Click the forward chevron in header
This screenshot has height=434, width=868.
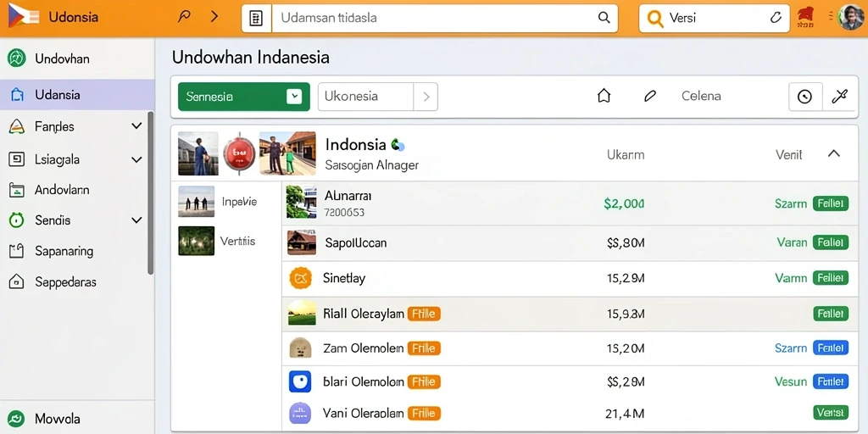click(214, 17)
